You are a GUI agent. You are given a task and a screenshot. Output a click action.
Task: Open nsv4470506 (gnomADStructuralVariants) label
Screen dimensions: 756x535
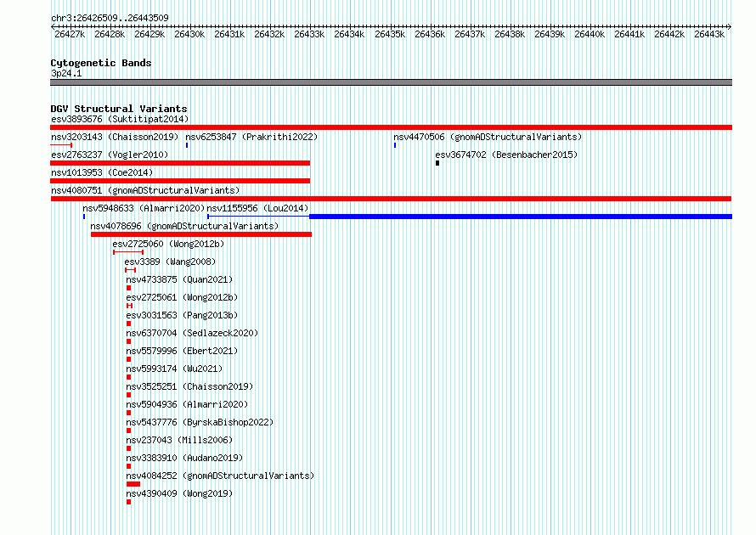pos(488,137)
